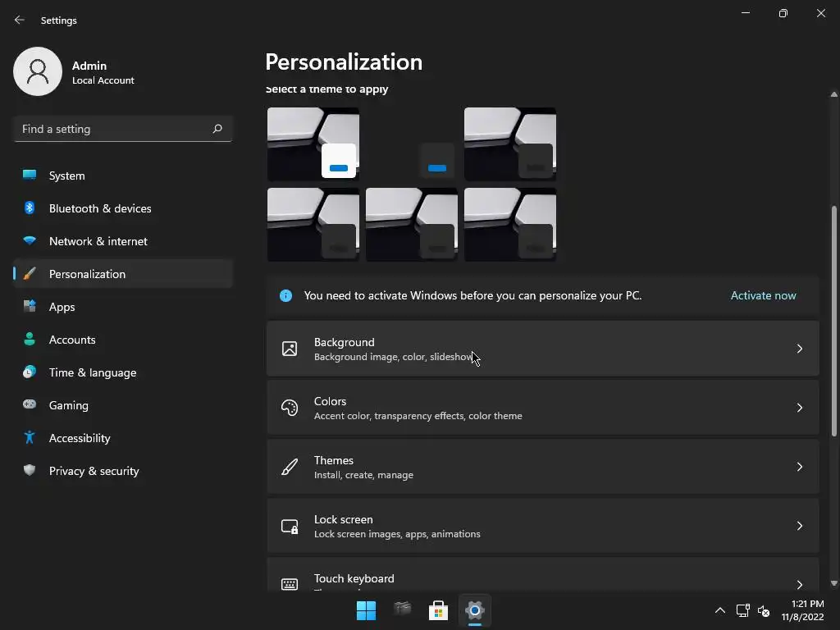This screenshot has width=840, height=630.
Task: Open Gaming category
Action: pos(123,405)
